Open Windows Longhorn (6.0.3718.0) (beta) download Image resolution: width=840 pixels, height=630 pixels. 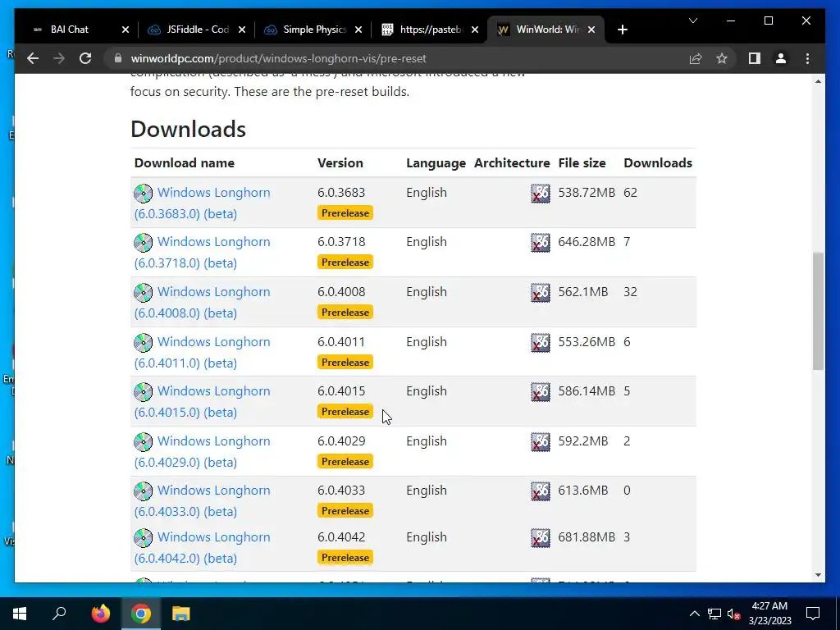pyautogui.click(x=202, y=253)
